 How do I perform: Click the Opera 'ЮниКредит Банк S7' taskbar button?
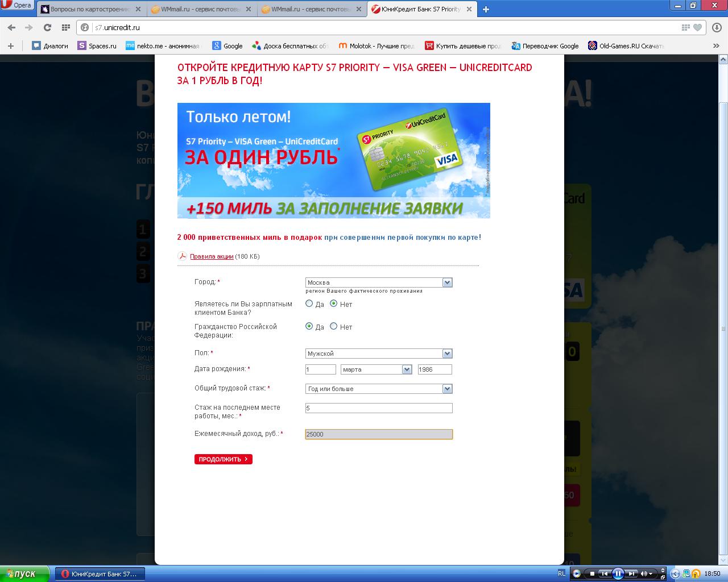pyautogui.click(x=100, y=574)
